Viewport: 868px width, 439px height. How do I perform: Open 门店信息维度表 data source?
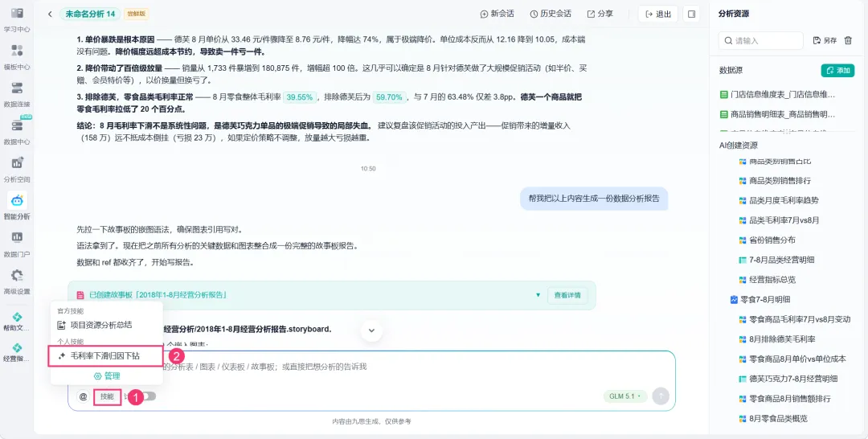[x=777, y=95]
